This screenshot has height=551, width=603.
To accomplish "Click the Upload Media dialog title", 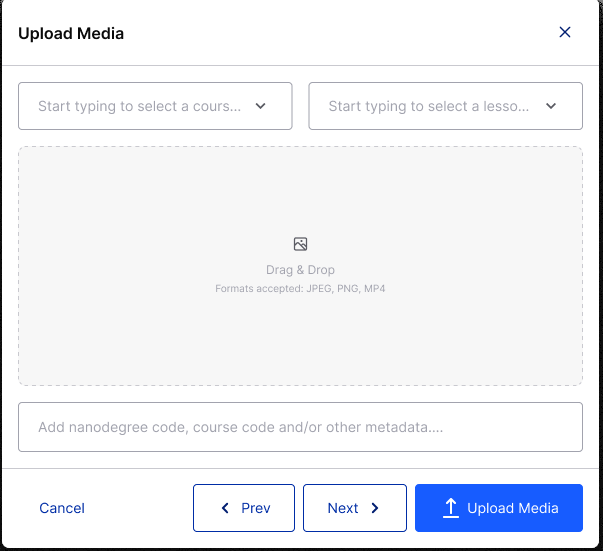I will (x=71, y=33).
